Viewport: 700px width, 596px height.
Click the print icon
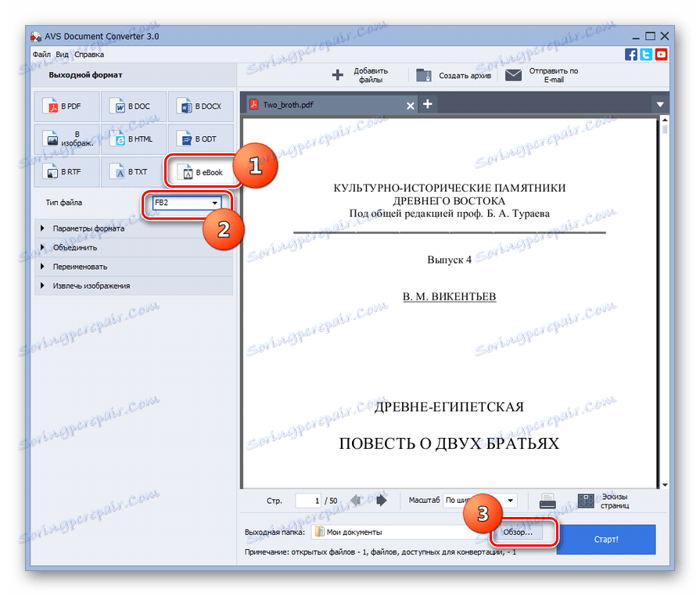click(x=547, y=501)
